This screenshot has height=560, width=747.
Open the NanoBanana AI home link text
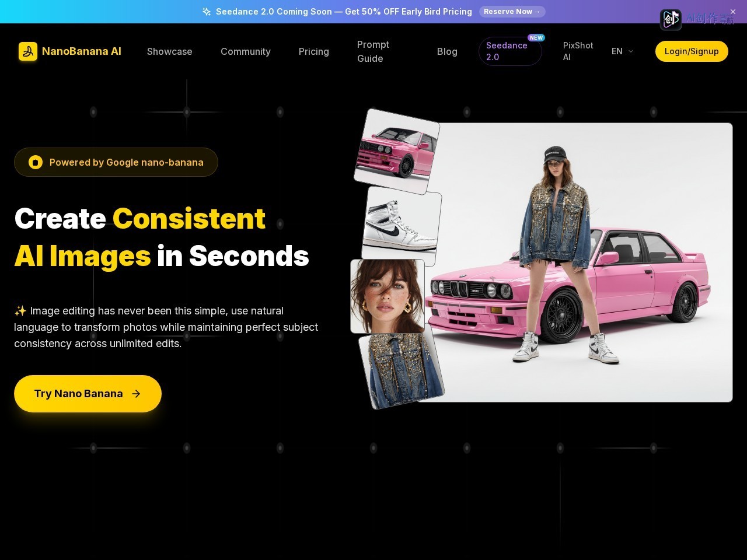82,51
